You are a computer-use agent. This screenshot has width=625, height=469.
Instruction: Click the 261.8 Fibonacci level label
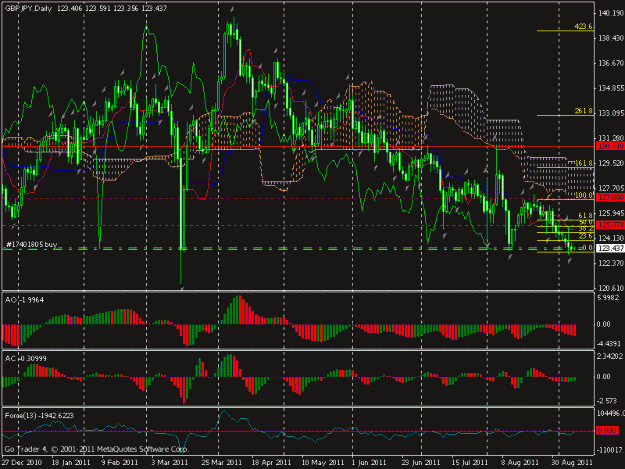point(584,111)
